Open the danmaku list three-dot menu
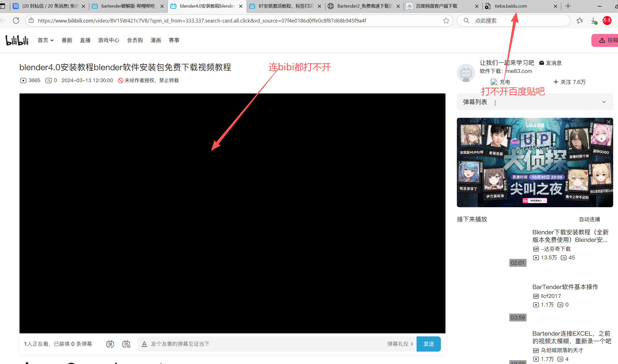This screenshot has height=364, width=618. [495, 103]
